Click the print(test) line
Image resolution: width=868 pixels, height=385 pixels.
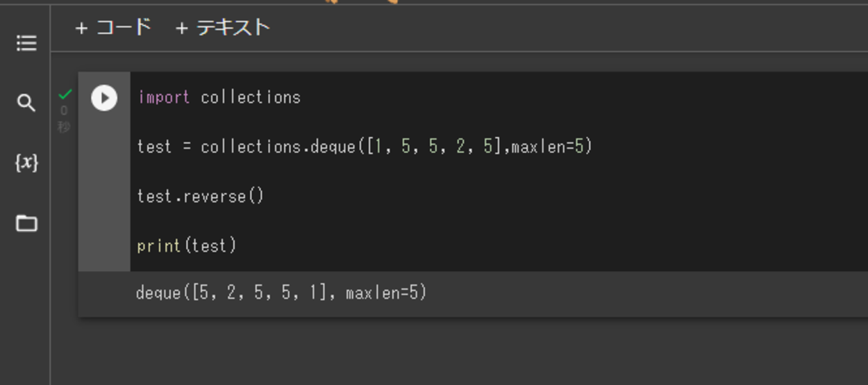pyautogui.click(x=187, y=245)
